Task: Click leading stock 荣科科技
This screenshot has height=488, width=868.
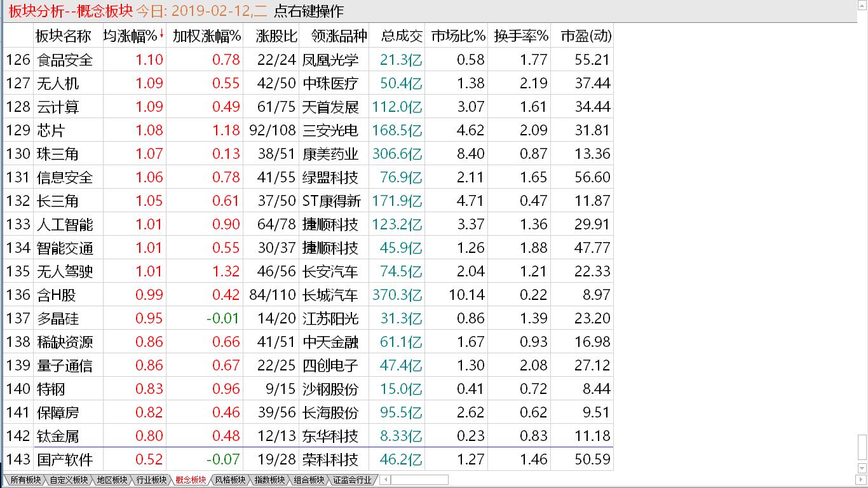Action: pos(330,459)
